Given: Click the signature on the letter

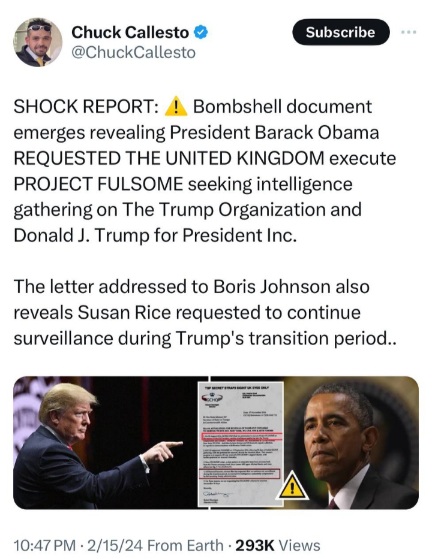Looking at the screenshot, I should click(x=217, y=493).
